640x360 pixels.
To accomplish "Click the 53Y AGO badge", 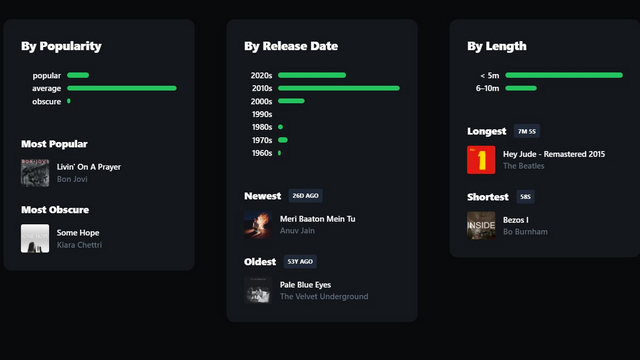I will pyautogui.click(x=300, y=262).
